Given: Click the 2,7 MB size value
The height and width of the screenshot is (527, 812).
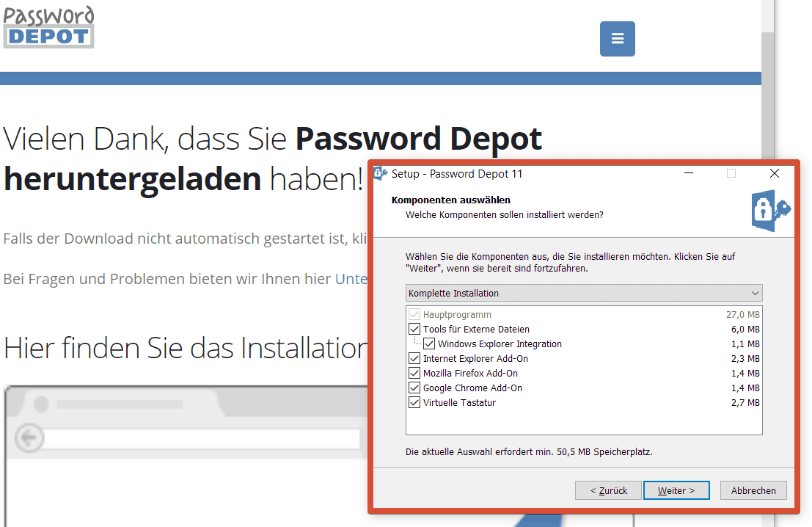Looking at the screenshot, I should [x=745, y=403].
